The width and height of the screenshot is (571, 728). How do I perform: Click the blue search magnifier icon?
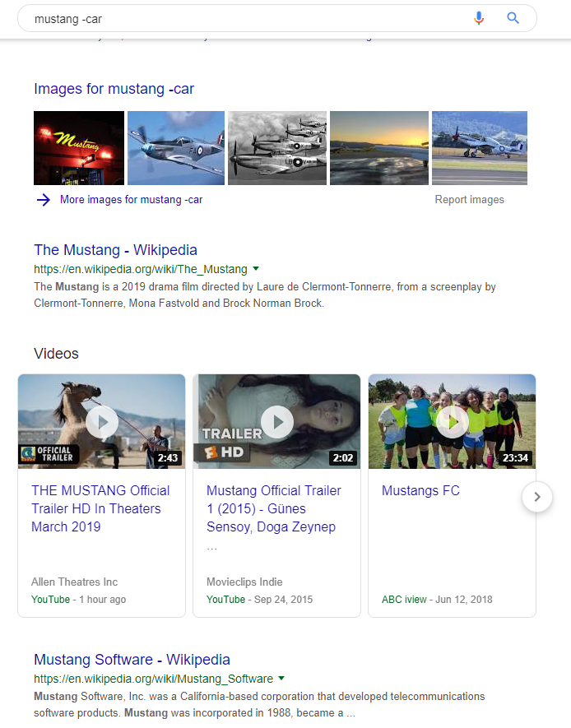click(x=513, y=18)
